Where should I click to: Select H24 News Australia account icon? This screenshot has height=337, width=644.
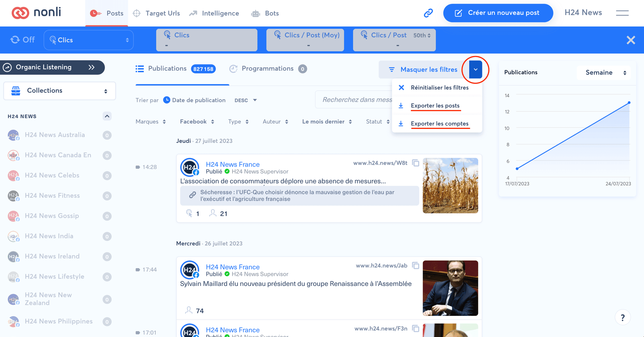coord(13,135)
